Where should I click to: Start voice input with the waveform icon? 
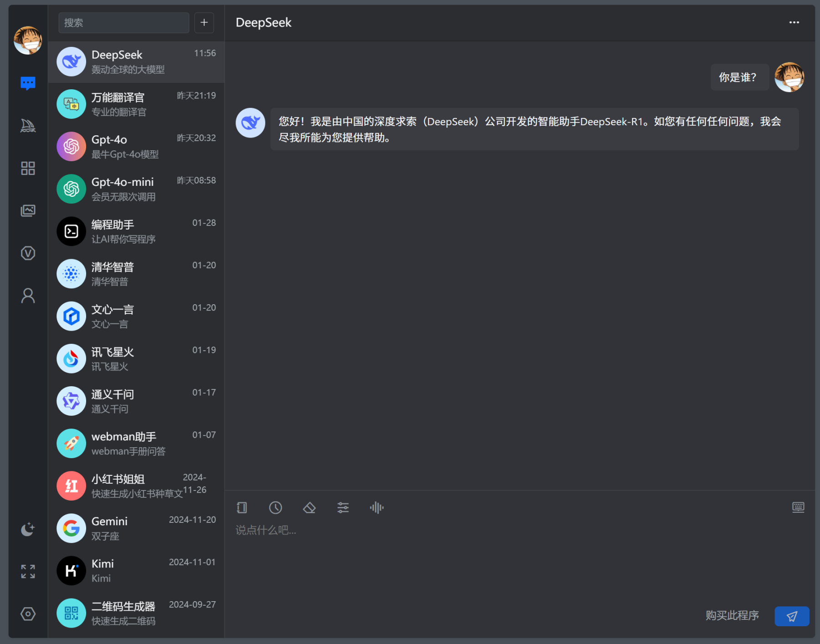(x=377, y=507)
